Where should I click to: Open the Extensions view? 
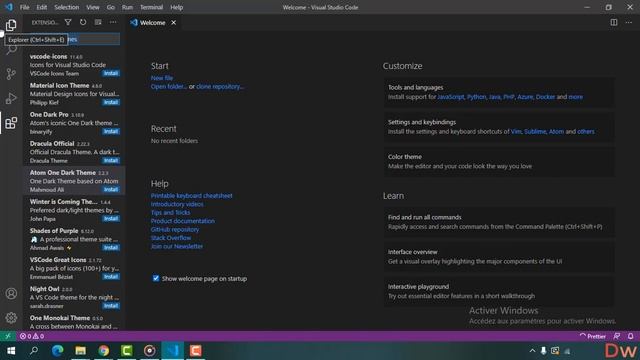pos(11,123)
